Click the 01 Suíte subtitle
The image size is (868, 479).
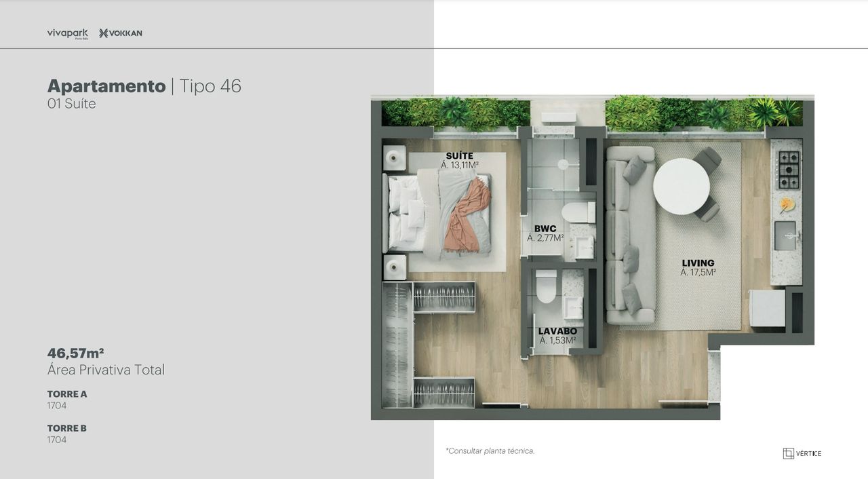71,104
